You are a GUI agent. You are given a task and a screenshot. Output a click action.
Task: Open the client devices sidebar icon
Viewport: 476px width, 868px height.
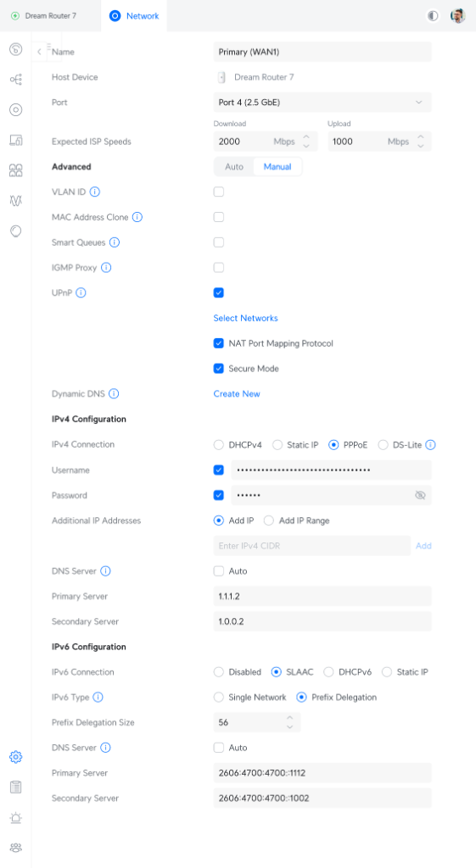tap(15, 140)
